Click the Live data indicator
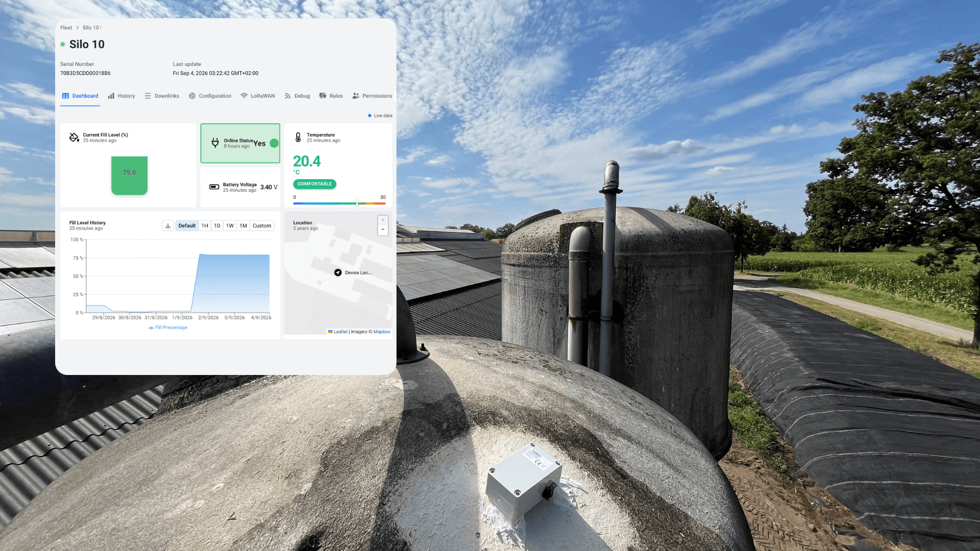Screen dimensions: 980x551 pos(380,116)
